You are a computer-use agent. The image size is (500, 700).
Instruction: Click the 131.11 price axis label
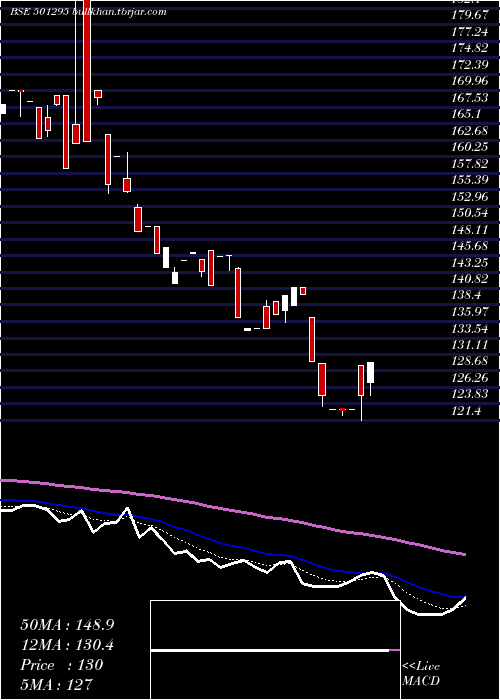469,345
